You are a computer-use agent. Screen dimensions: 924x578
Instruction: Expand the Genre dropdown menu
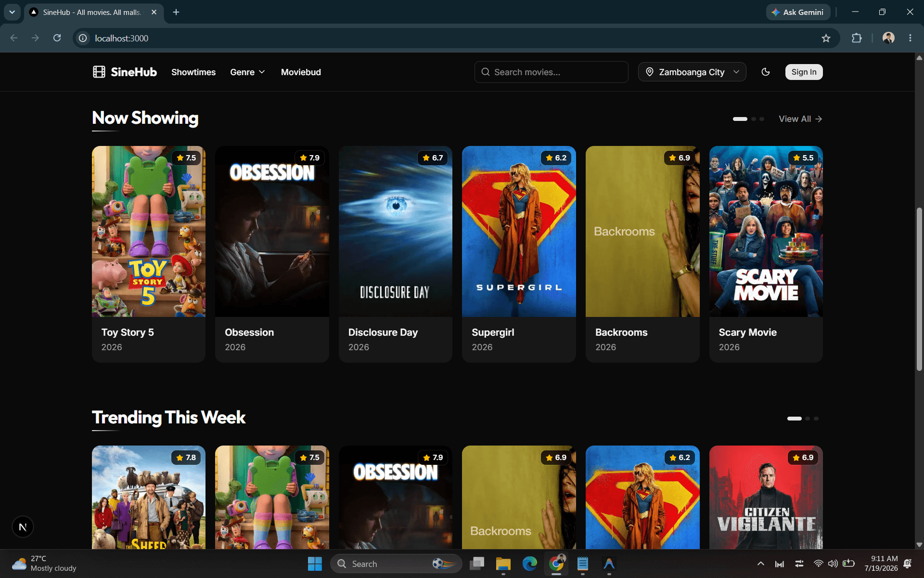(x=247, y=72)
